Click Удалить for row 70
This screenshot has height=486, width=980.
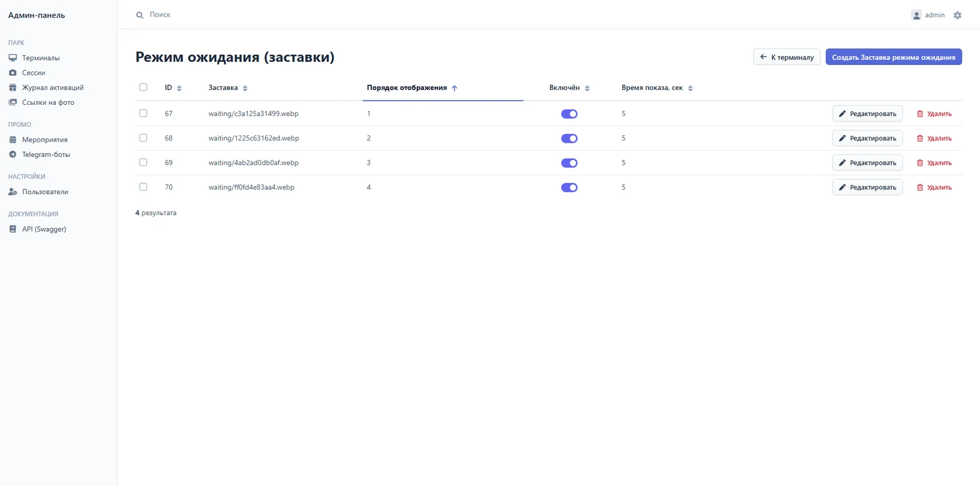click(x=934, y=188)
